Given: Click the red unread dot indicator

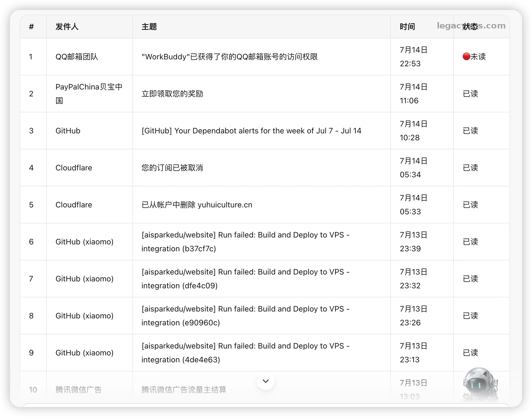Looking at the screenshot, I should (466, 56).
